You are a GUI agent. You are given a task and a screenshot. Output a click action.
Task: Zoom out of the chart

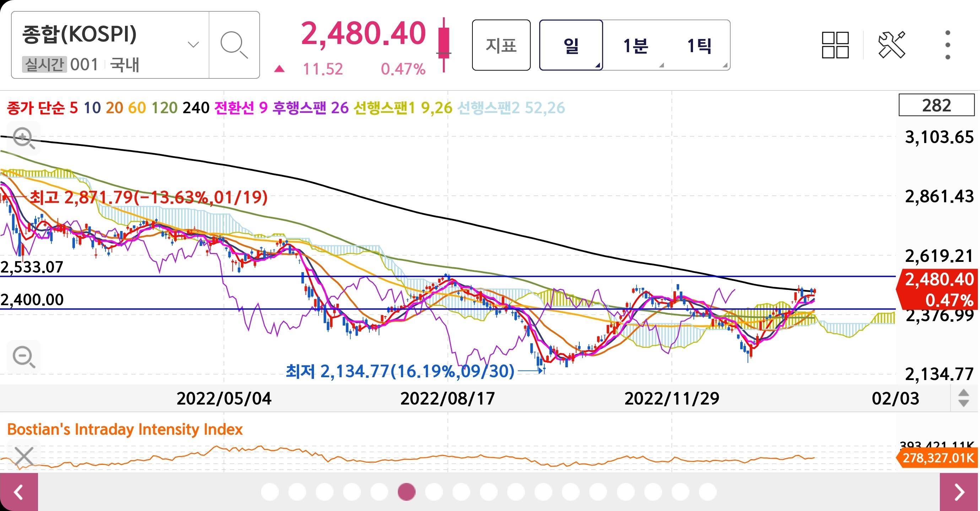23,357
